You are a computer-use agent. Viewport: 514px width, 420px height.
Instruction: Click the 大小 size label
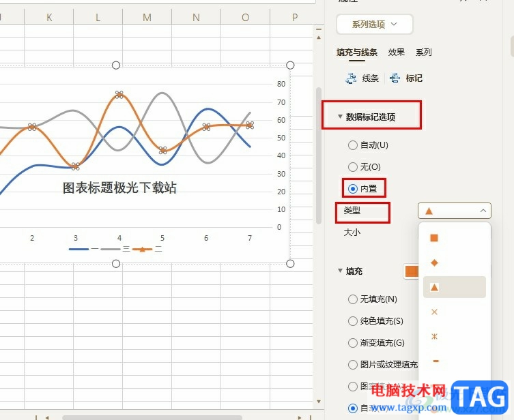coord(352,232)
